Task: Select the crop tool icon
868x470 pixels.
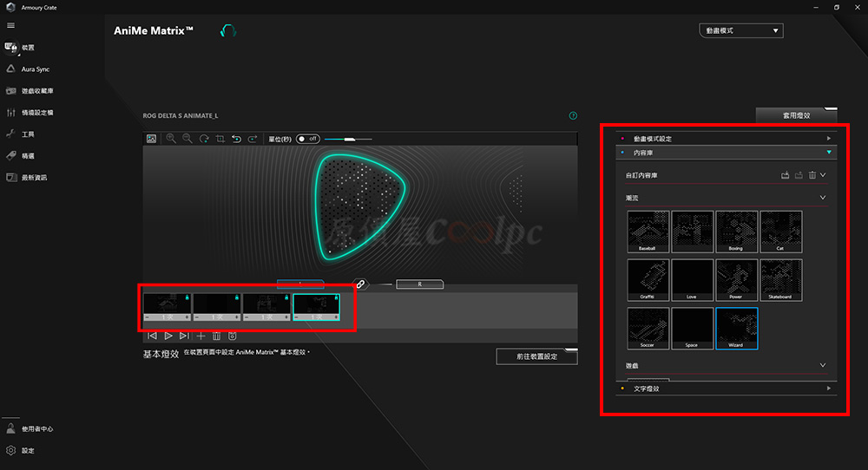Action: click(220, 139)
